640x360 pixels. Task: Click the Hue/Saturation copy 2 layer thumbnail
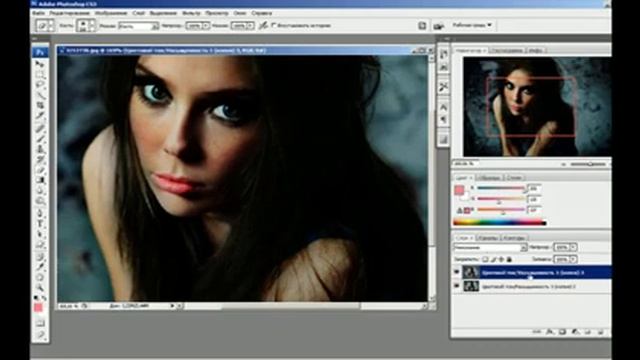pyautogui.click(x=471, y=286)
